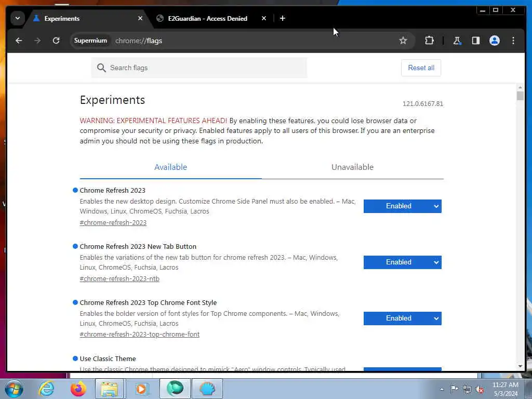Screen dimensions: 532x399
Task: Click the magnifier icon in Search flags
Action: (101, 68)
